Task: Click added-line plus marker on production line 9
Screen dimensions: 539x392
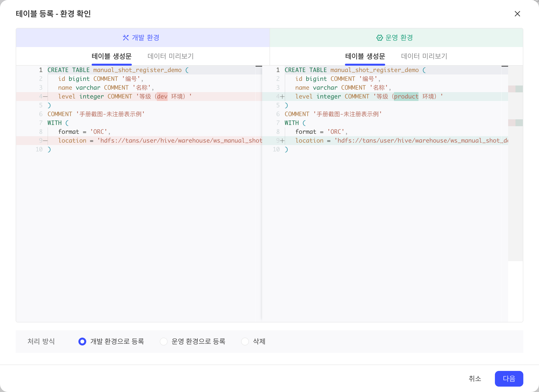Action: tap(282, 141)
